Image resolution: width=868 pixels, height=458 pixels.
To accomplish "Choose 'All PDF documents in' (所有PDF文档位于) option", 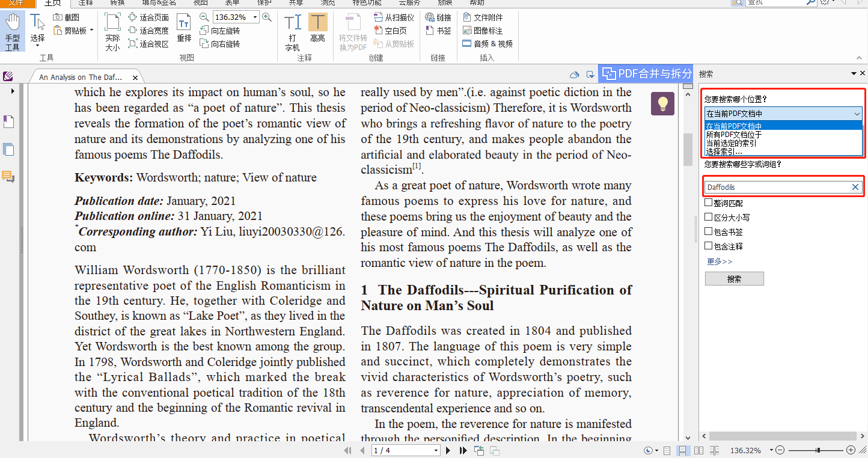I will pyautogui.click(x=733, y=135).
